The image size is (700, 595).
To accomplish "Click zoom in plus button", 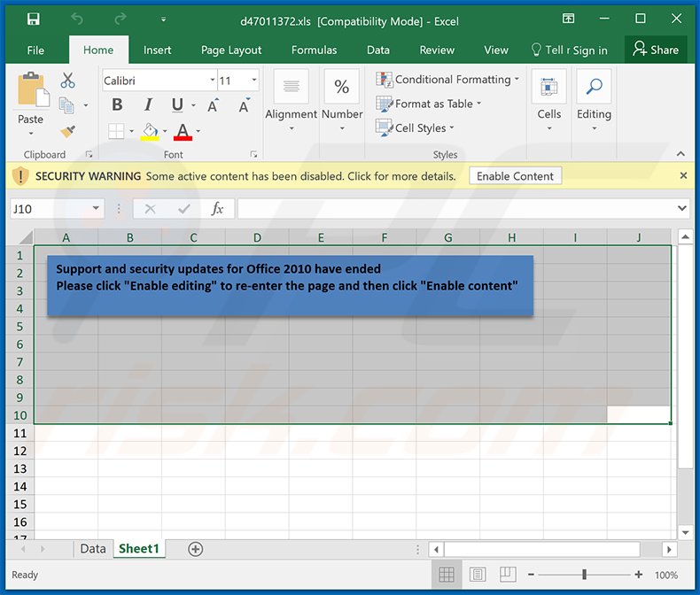I will (638, 575).
